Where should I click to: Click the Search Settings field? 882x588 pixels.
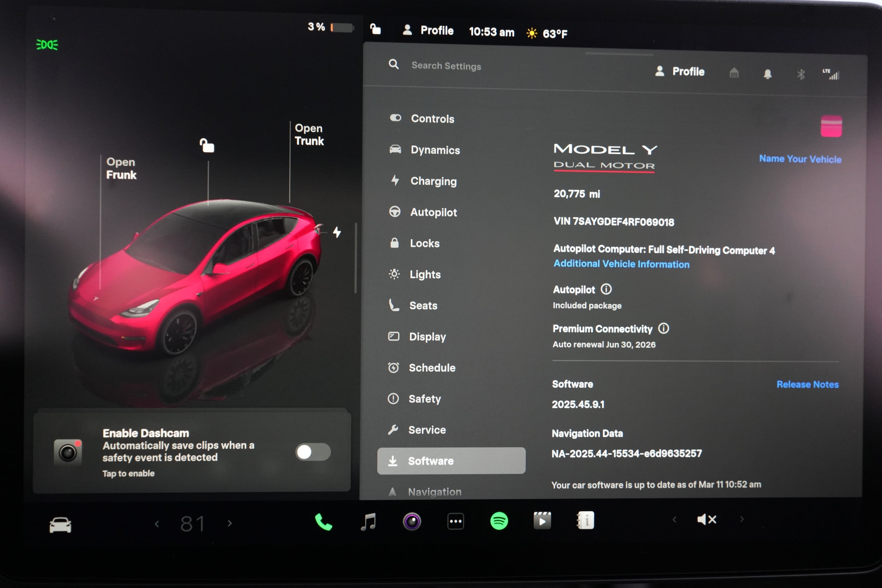coord(446,66)
